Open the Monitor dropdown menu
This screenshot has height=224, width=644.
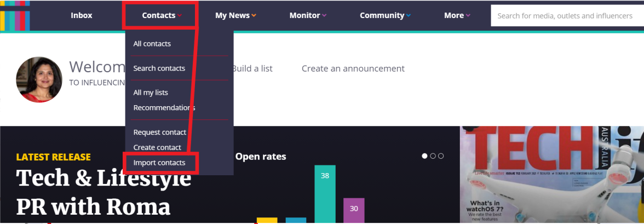pyautogui.click(x=308, y=15)
